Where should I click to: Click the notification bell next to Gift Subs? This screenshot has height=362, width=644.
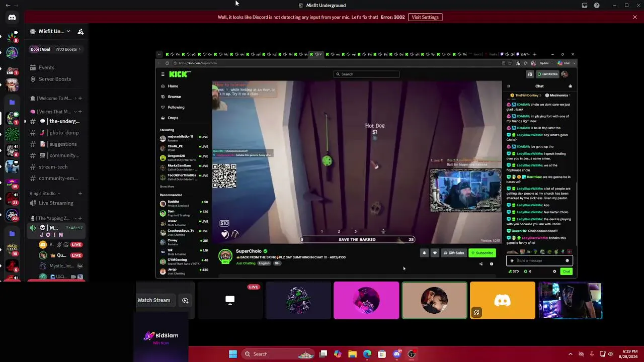coord(424,253)
